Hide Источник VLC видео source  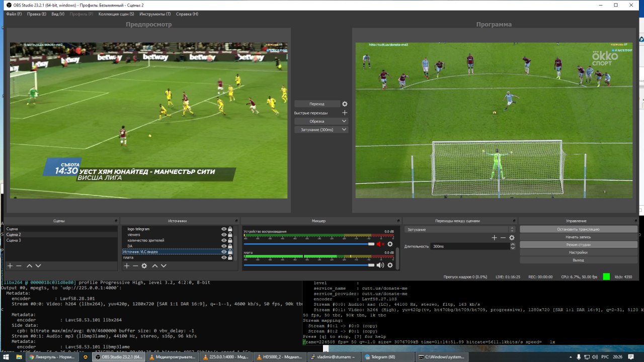224,252
